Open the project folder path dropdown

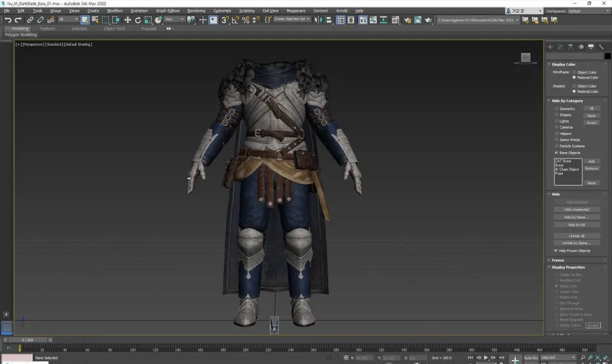tap(477, 20)
